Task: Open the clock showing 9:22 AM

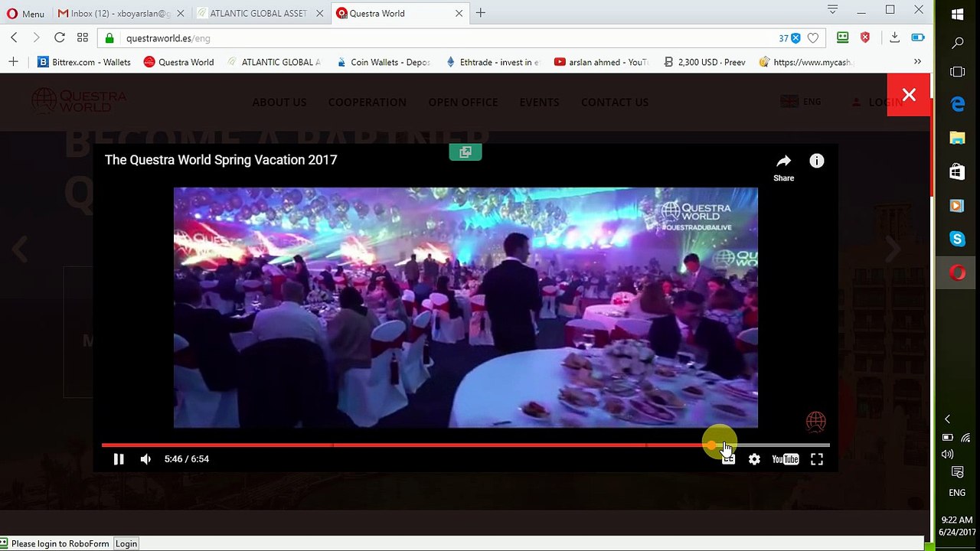Action: [x=957, y=526]
